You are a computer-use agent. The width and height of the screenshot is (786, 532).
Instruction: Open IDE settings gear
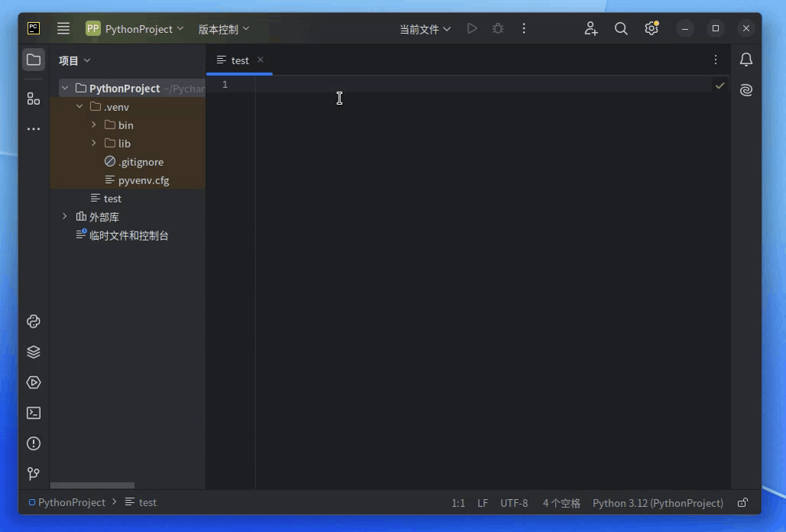coord(651,28)
